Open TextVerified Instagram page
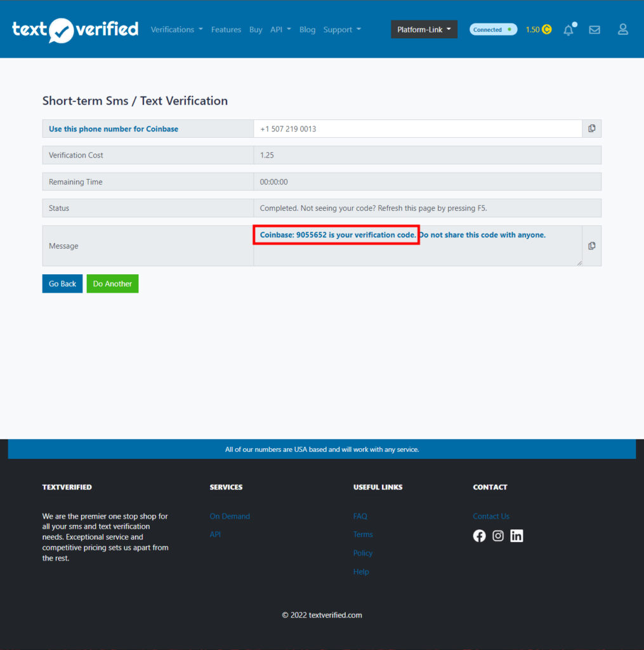The image size is (644, 650). [x=497, y=536]
